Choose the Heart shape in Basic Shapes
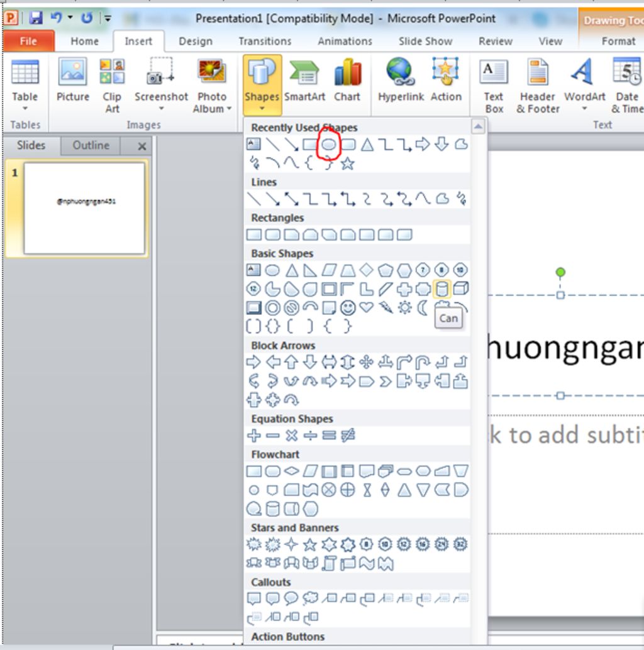This screenshot has width=644, height=650. [366, 307]
